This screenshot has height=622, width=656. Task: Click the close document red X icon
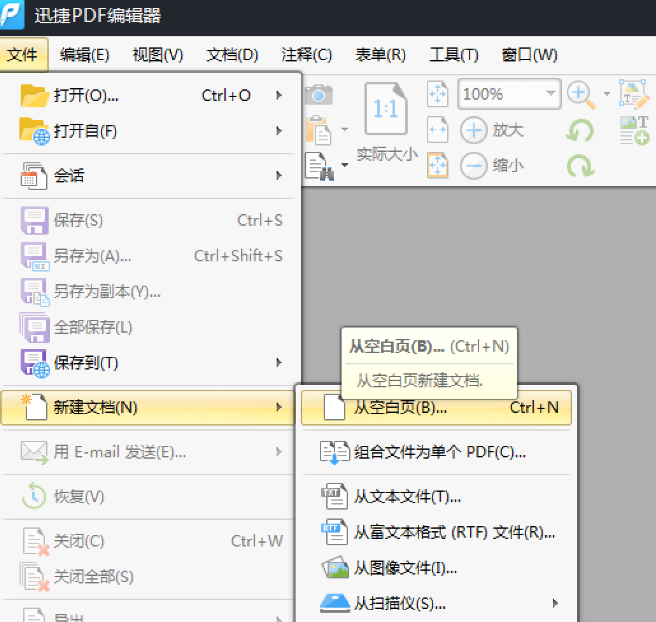coord(36,542)
